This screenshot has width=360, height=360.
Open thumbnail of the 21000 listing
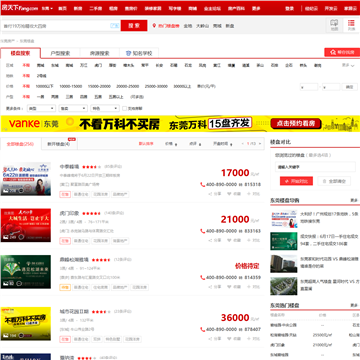26,225
